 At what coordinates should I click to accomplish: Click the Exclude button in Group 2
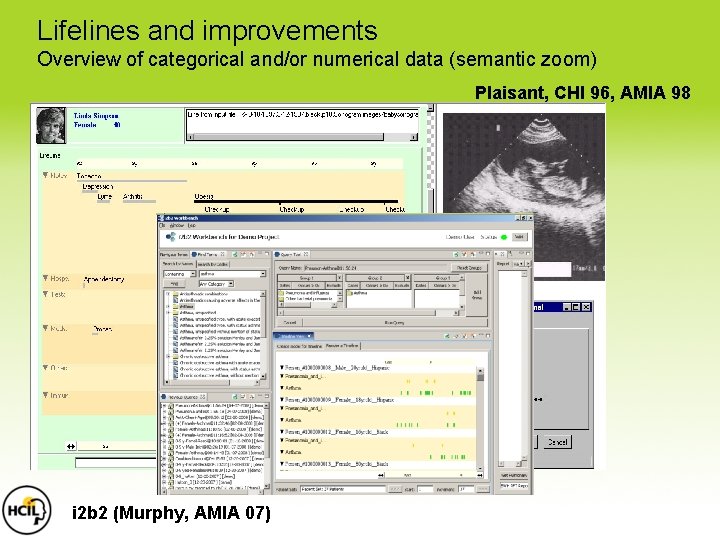(402, 285)
